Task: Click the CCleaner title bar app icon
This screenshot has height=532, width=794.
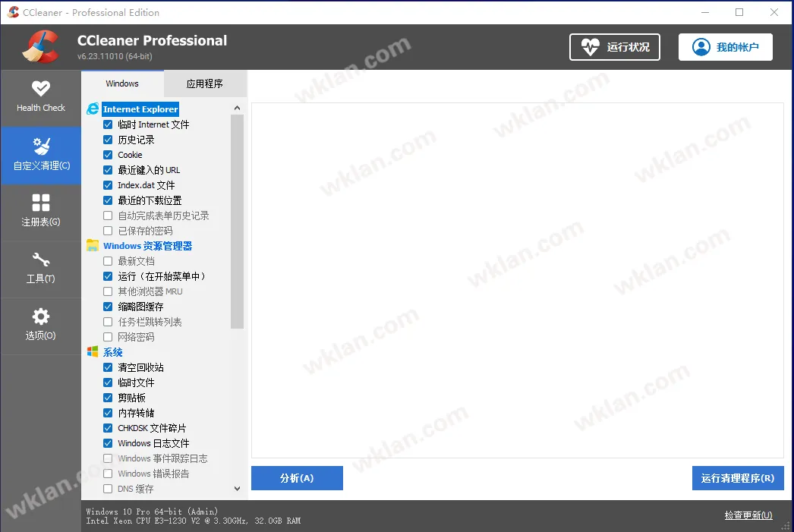Action: (x=13, y=12)
